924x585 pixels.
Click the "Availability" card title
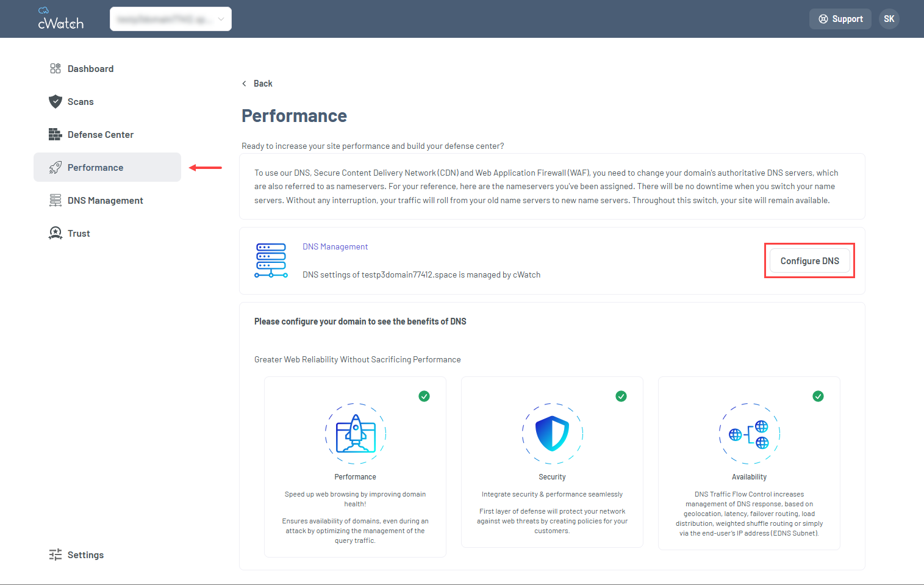tap(750, 477)
